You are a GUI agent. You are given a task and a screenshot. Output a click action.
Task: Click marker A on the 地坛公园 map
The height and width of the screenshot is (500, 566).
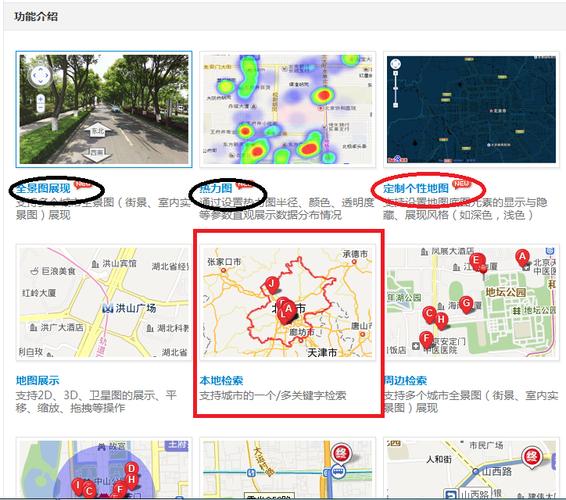(x=522, y=257)
